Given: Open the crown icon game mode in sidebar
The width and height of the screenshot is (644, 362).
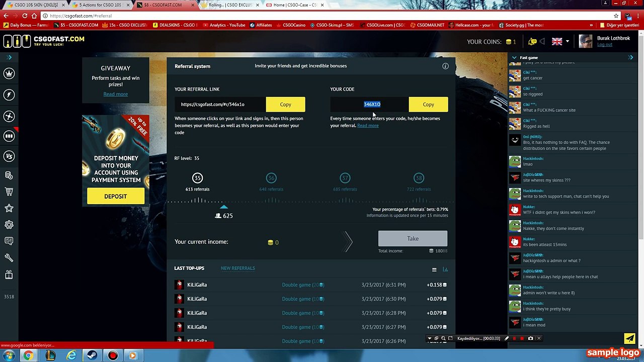Looking at the screenshot, I should [x=9, y=73].
